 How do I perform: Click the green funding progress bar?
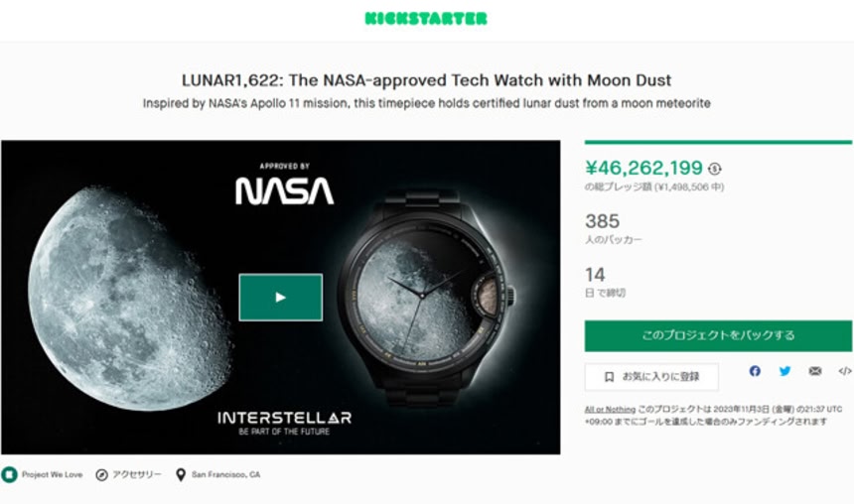(x=718, y=142)
